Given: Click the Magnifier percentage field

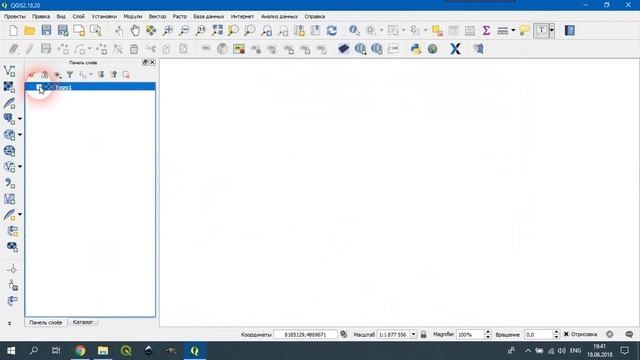Looking at the screenshot, I should [470, 334].
